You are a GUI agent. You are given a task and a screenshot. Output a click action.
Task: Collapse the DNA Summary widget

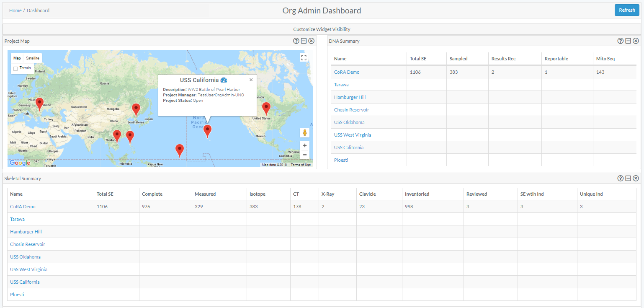coord(628,41)
